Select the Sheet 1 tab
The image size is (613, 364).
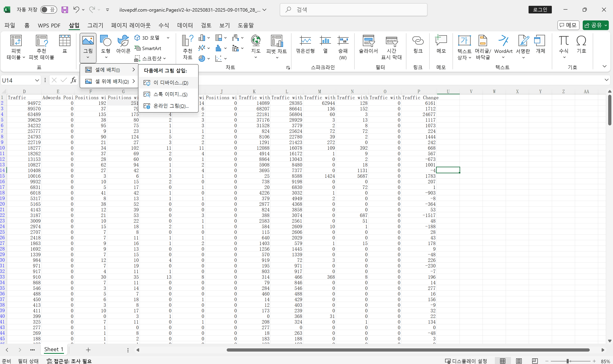(54, 349)
